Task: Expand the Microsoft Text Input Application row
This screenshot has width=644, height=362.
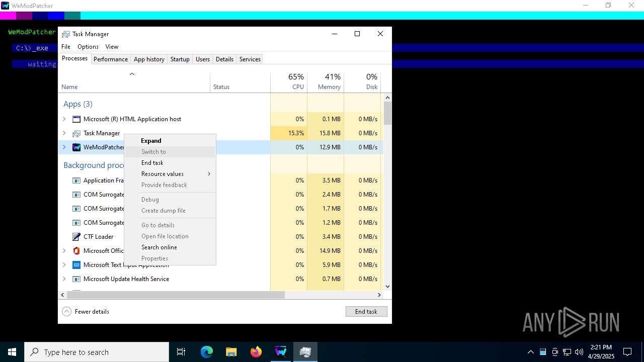Action: (x=64, y=265)
